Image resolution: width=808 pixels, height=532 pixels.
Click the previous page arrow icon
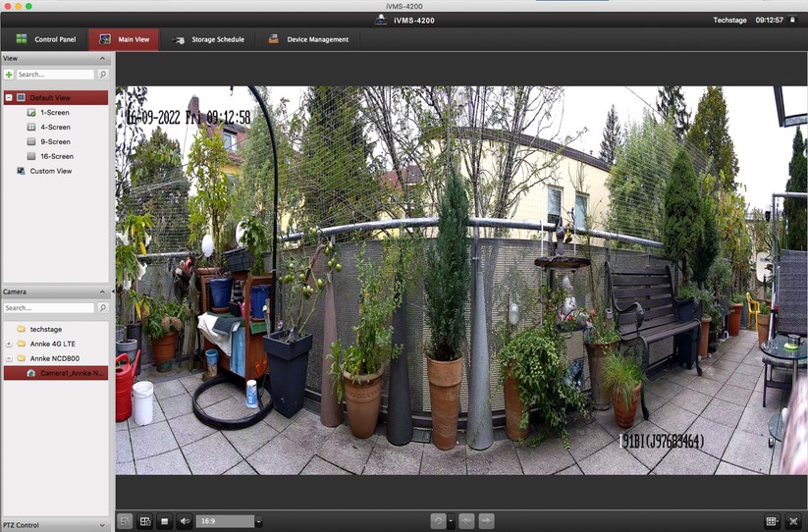466,521
